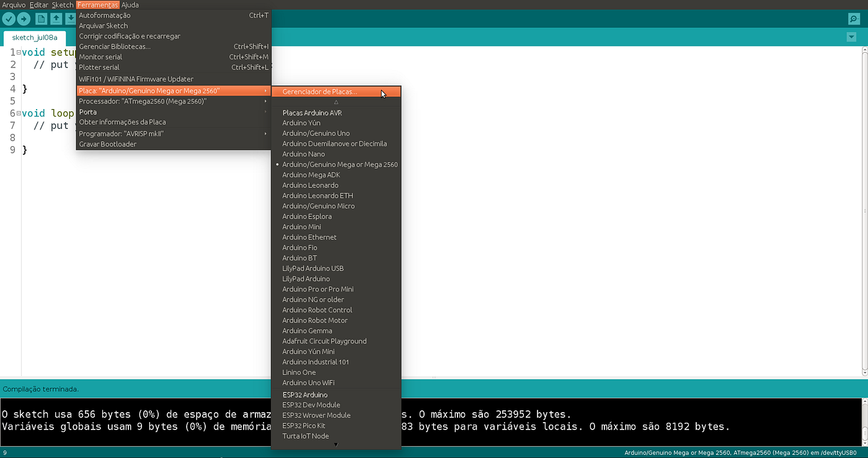The width and height of the screenshot is (868, 458).
Task: Click the Verify (check mark) button
Action: click(x=8, y=19)
